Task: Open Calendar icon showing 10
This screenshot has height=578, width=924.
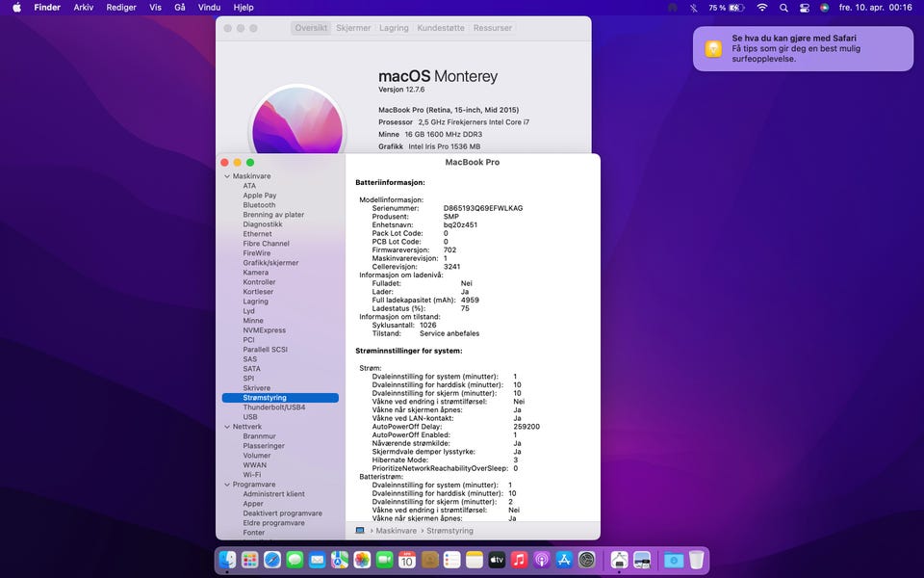Action: click(x=406, y=559)
